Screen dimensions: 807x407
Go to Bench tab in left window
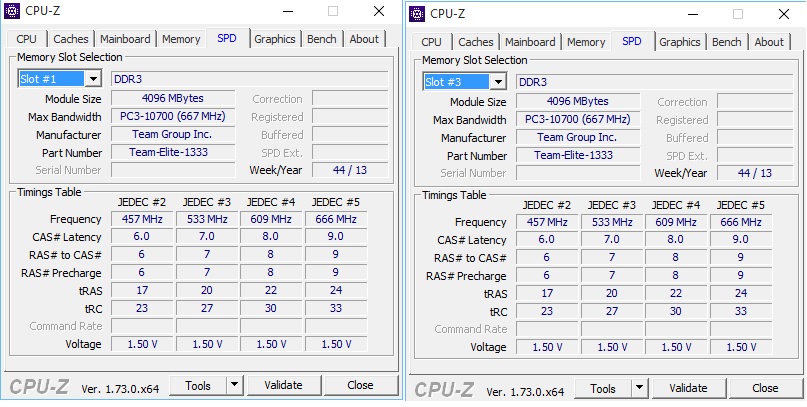click(x=322, y=39)
